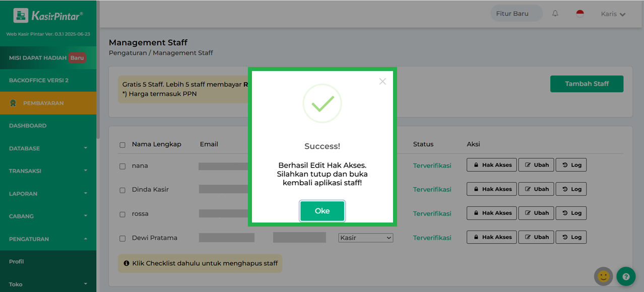Tick the checkbox for nana
Screen dimensions: 644x292
[x=122, y=166]
